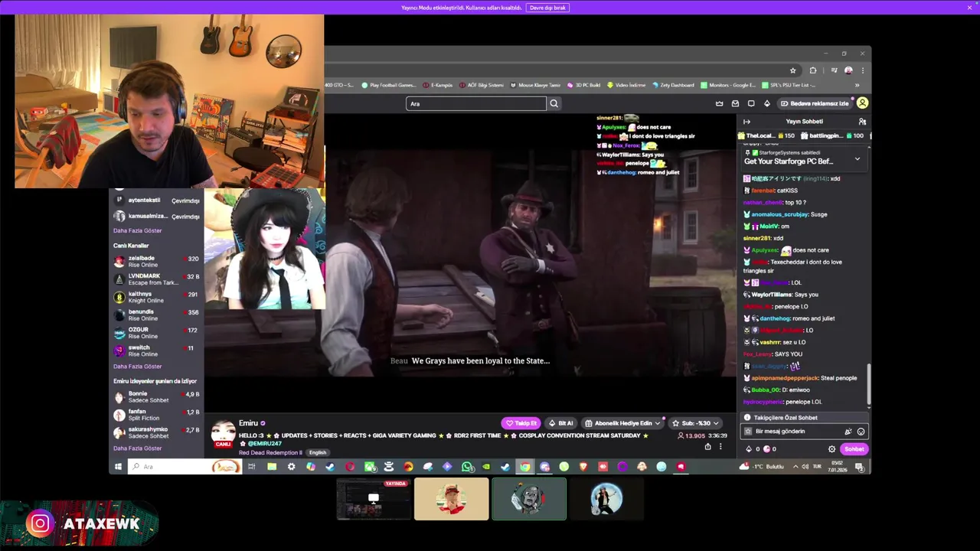Open the emote picker in chat input

pyautogui.click(x=861, y=432)
